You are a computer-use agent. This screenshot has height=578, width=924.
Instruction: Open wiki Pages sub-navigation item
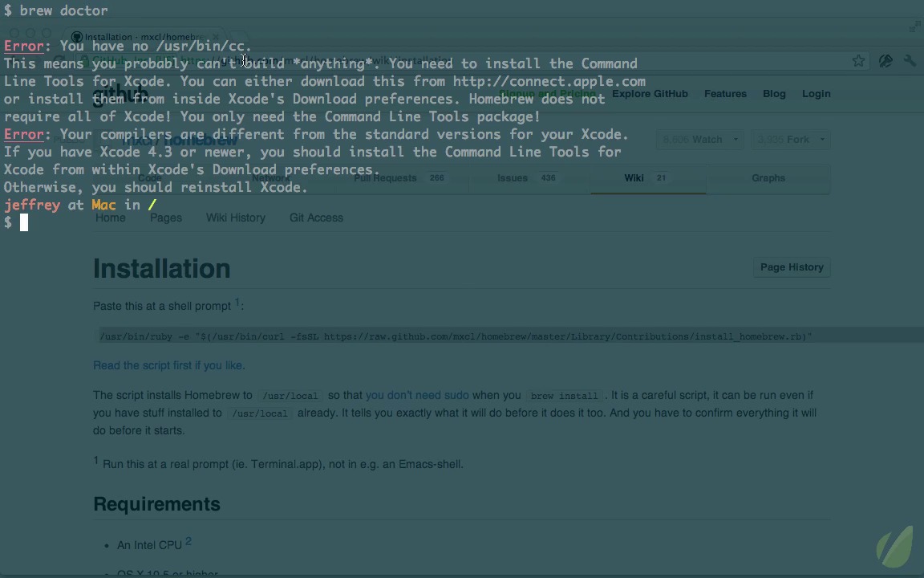click(x=165, y=218)
